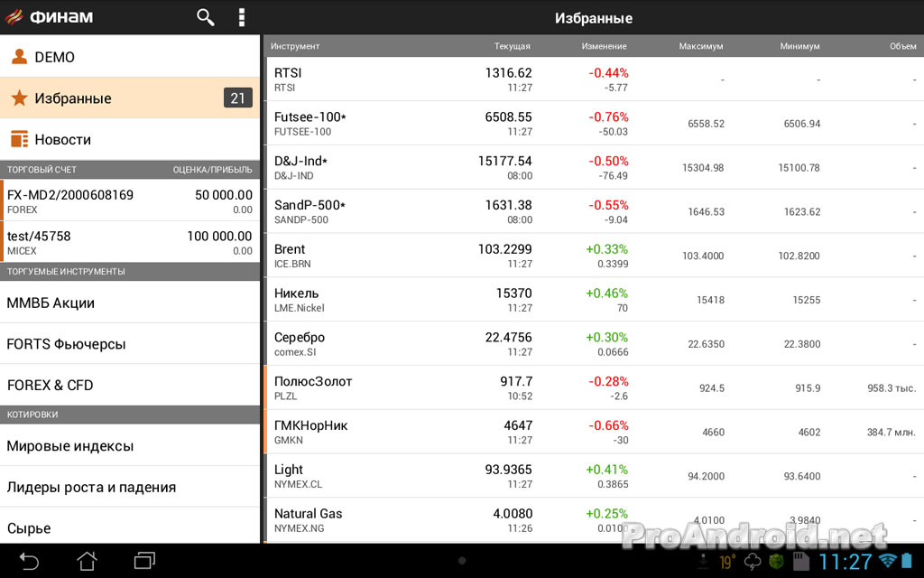The width and height of the screenshot is (924, 578).
Task: Tap the 19° temperature indicator
Action: (x=727, y=562)
